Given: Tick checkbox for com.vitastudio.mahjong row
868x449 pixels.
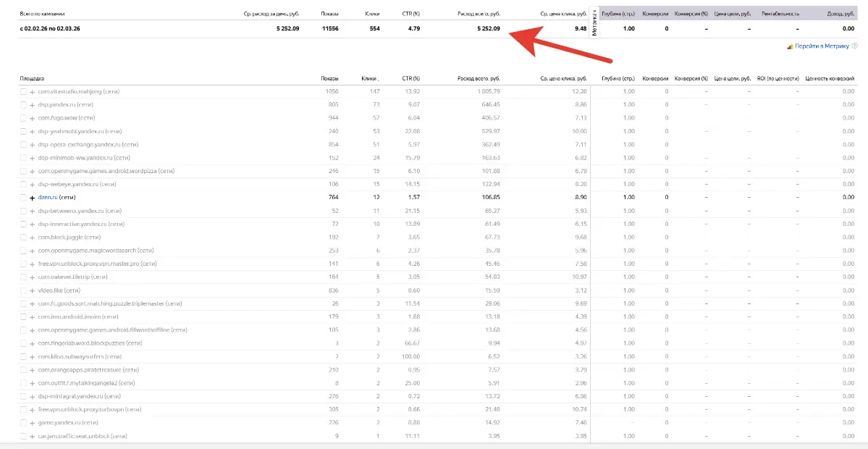Looking at the screenshot, I should 23,91.
